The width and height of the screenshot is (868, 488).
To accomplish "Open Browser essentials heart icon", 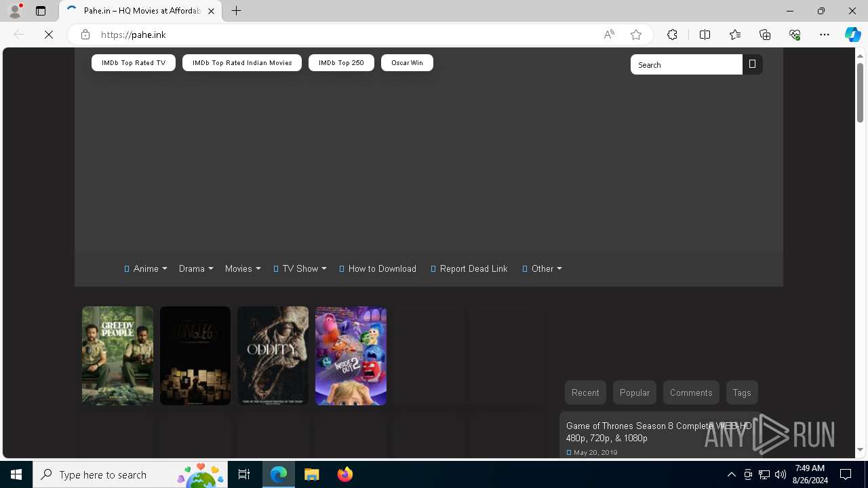I will [x=795, y=35].
